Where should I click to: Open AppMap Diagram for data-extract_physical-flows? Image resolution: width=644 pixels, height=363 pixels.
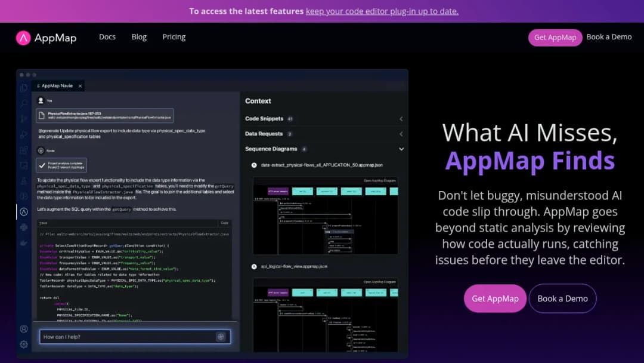pyautogui.click(x=379, y=180)
